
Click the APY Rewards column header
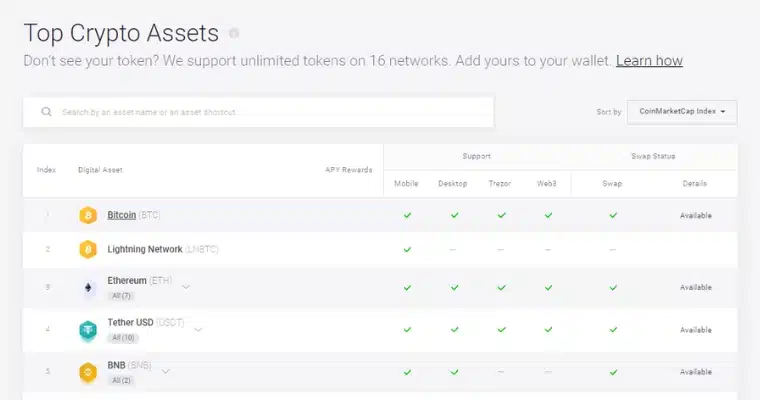[x=348, y=170]
